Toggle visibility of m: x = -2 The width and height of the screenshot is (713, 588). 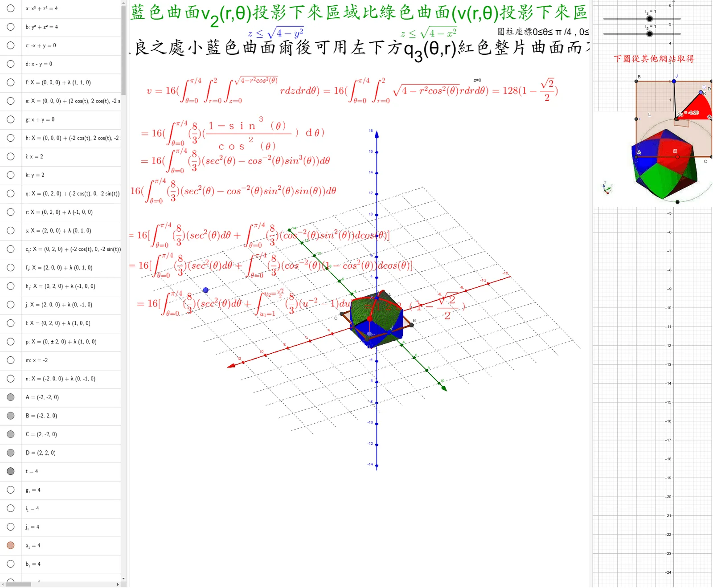coord(11,360)
